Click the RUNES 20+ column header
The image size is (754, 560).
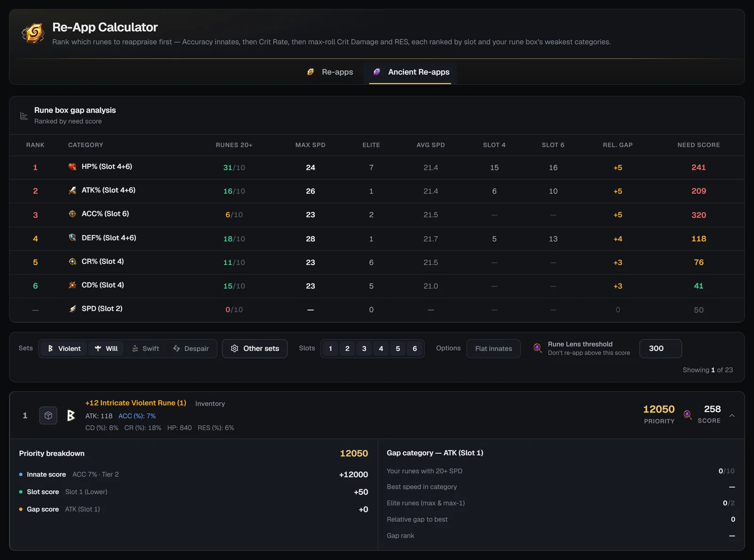pos(234,145)
